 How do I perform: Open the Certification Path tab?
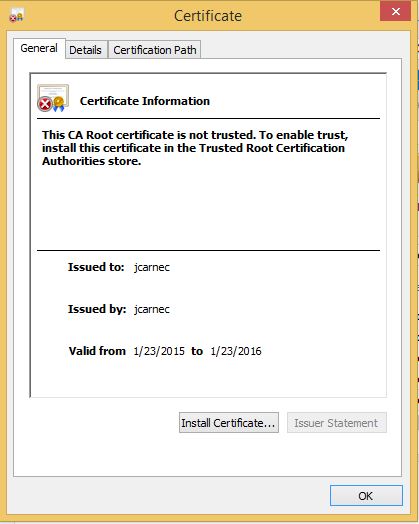[155, 50]
